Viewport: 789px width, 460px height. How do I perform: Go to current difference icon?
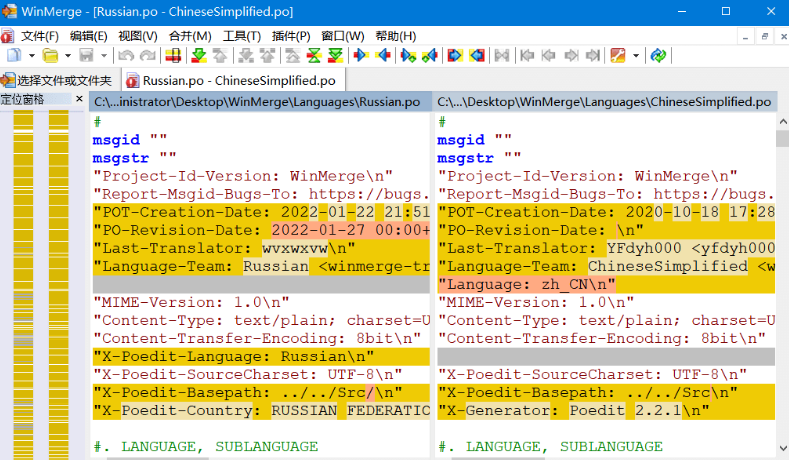(314, 55)
